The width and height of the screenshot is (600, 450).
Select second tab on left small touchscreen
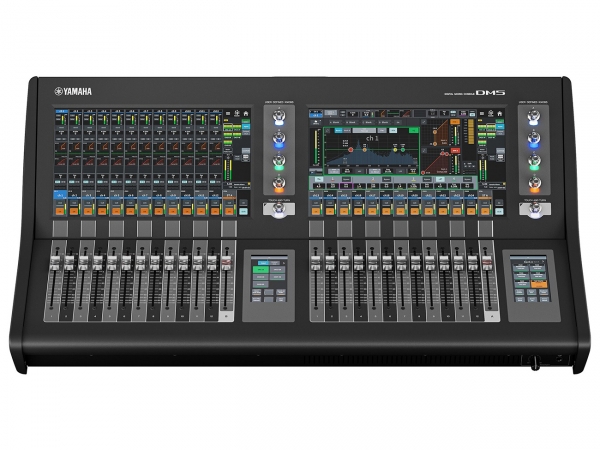(275, 263)
